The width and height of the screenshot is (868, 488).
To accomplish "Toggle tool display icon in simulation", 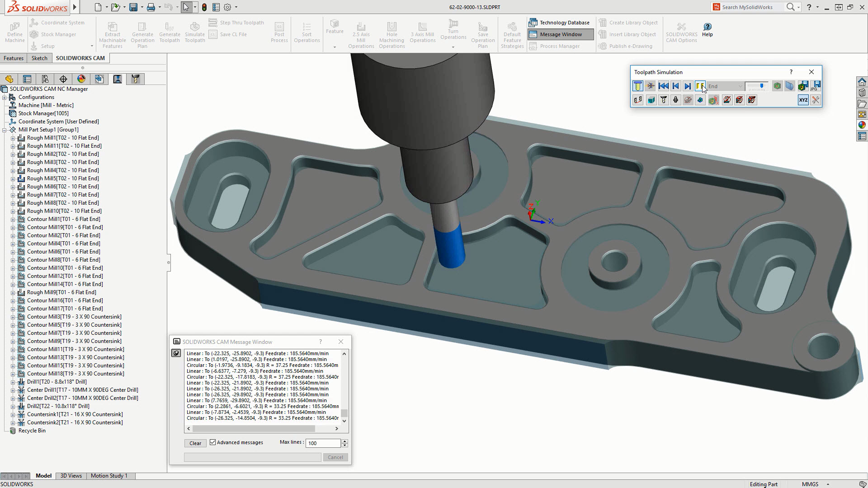I will pos(663,100).
